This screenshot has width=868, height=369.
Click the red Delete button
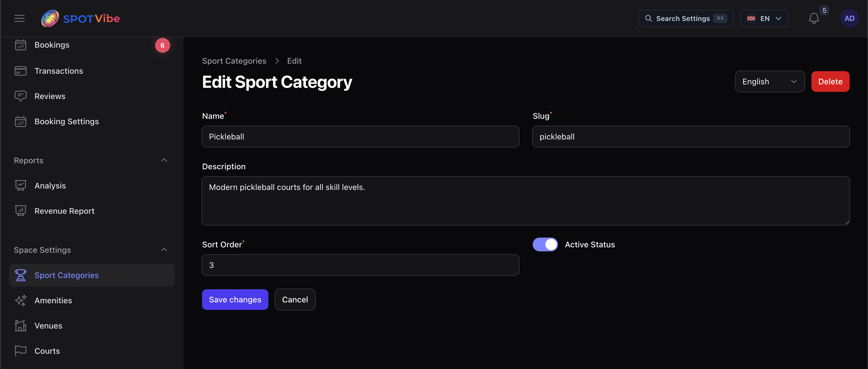click(830, 81)
